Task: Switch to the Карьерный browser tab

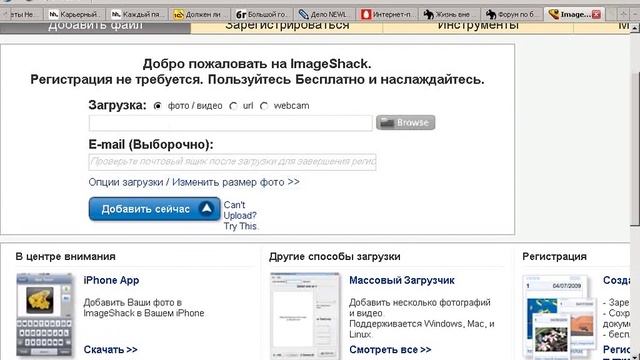Action: (75, 14)
